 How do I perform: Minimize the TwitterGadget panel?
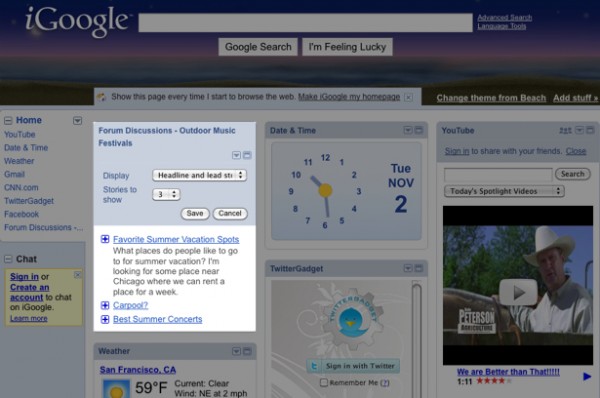pyautogui.click(x=419, y=268)
